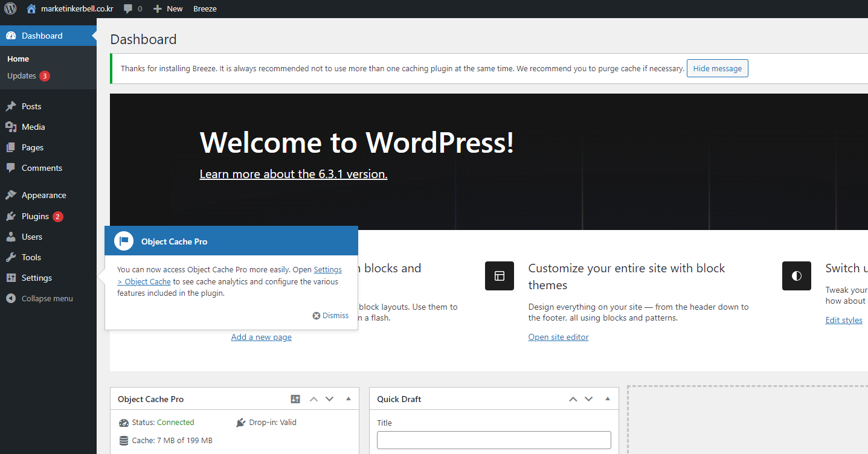Open the Tools menu

pyautogui.click(x=48, y=257)
